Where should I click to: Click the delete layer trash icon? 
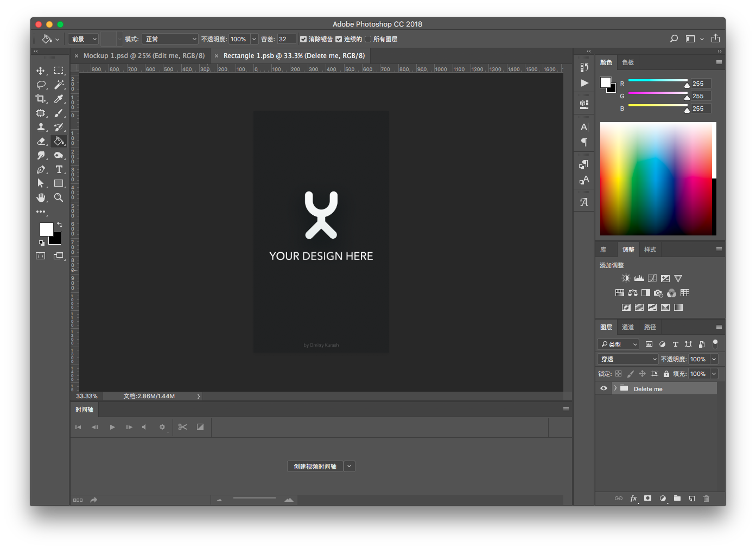(x=706, y=499)
